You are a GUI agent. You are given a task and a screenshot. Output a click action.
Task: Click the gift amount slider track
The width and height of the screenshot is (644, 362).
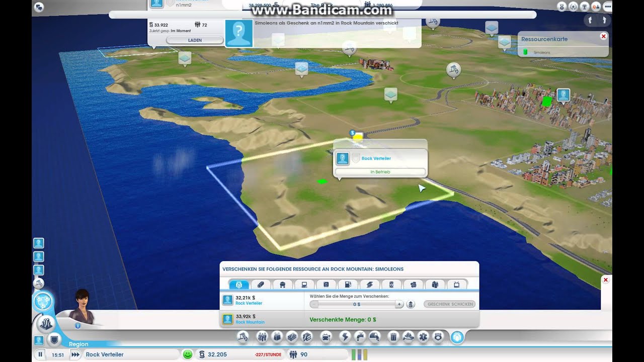tap(356, 304)
